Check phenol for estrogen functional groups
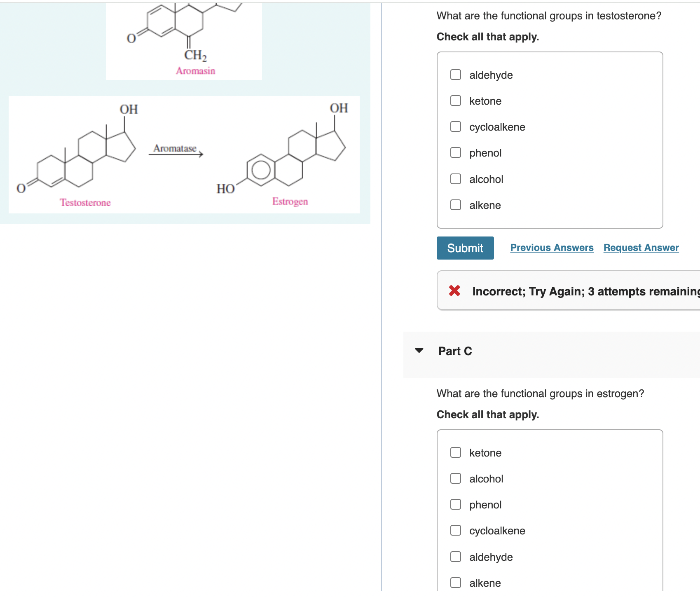Viewport: 700px width, 597px height. (455, 504)
